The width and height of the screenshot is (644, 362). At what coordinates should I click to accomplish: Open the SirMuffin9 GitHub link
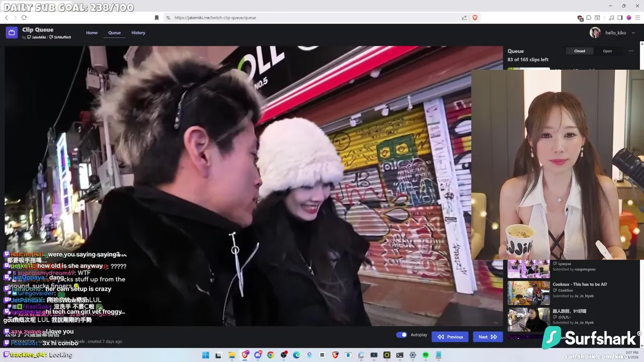[60, 37]
